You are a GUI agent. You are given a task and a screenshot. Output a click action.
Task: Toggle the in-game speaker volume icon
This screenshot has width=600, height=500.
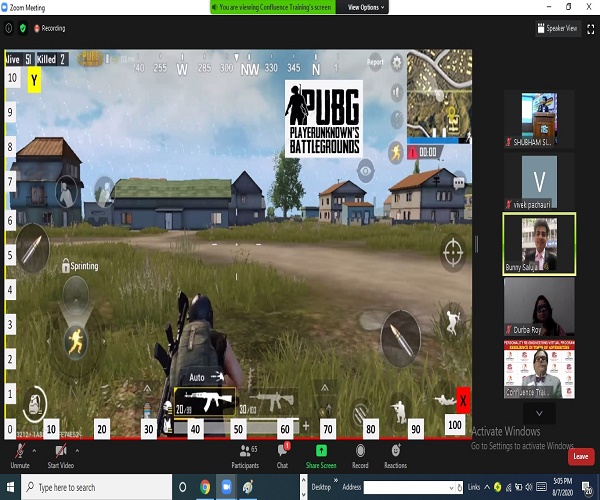[x=397, y=92]
